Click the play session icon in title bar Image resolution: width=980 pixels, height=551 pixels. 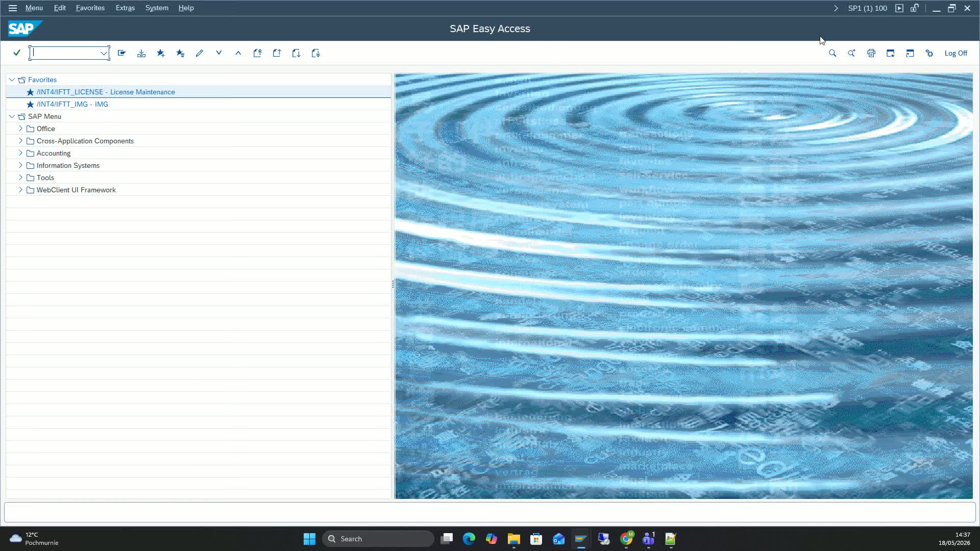899,8
